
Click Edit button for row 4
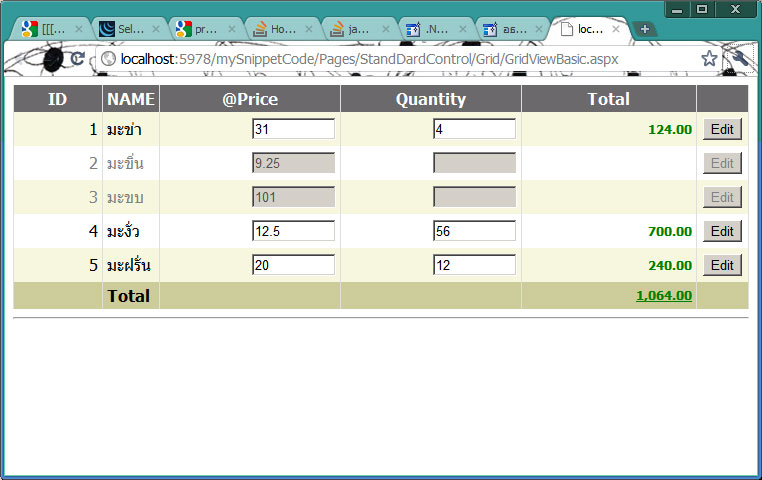(722, 231)
